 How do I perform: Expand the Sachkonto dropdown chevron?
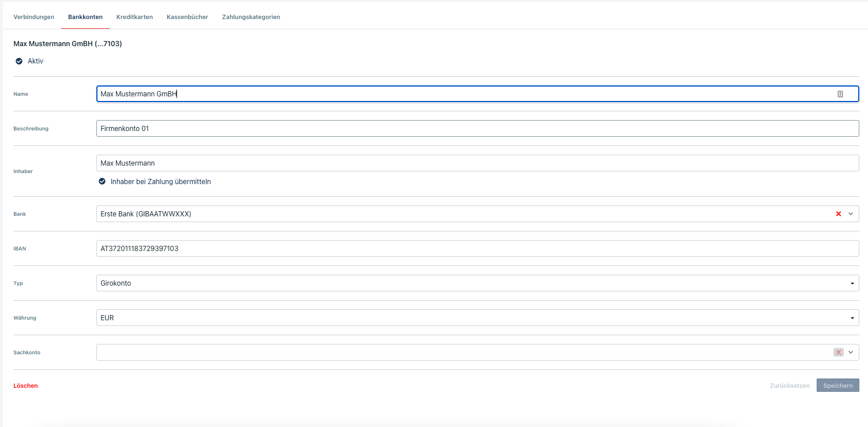[851, 352]
